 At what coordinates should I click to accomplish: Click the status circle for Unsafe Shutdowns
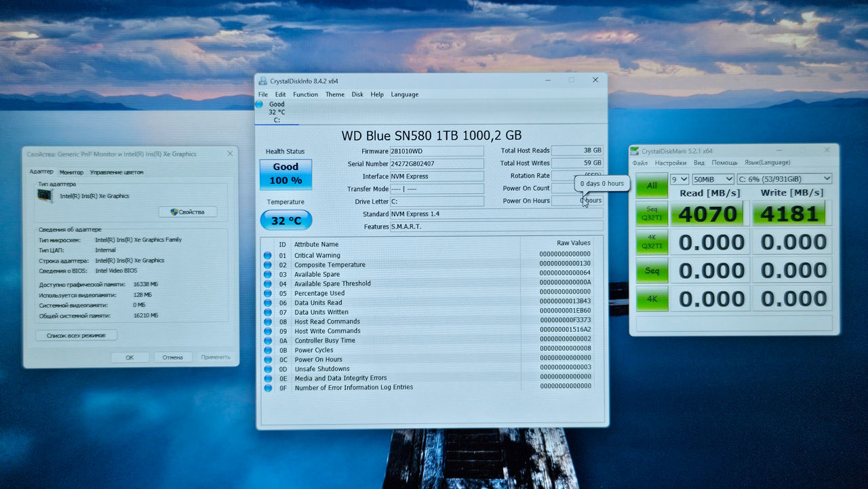point(267,369)
